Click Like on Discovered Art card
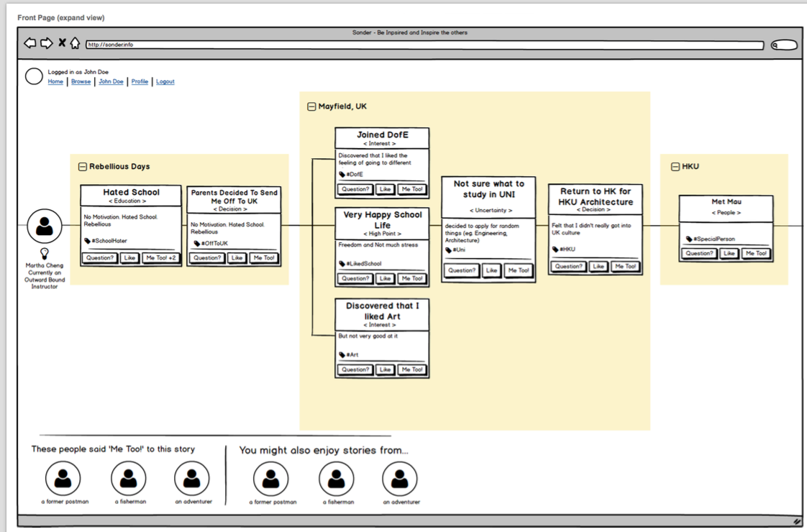Image resolution: width=807 pixels, height=532 pixels. (x=385, y=370)
